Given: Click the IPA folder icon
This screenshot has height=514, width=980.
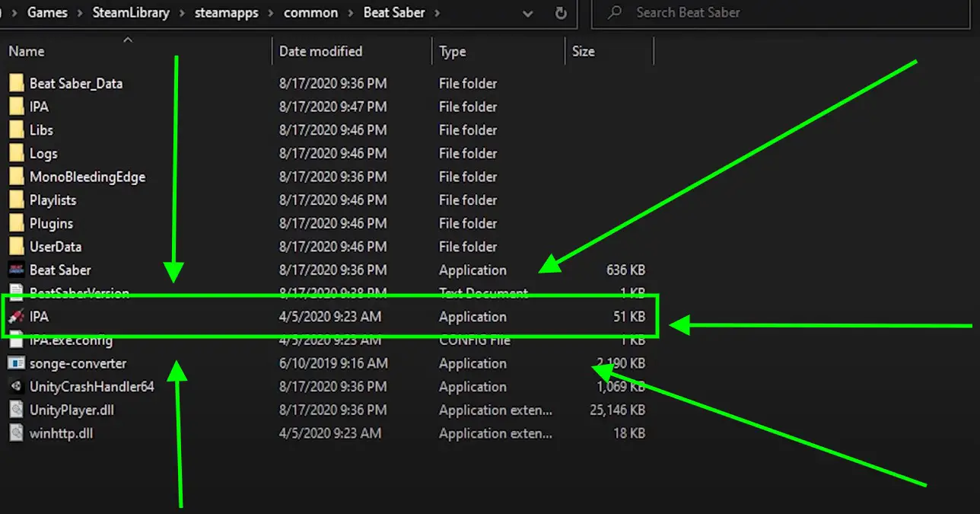Looking at the screenshot, I should [x=16, y=107].
